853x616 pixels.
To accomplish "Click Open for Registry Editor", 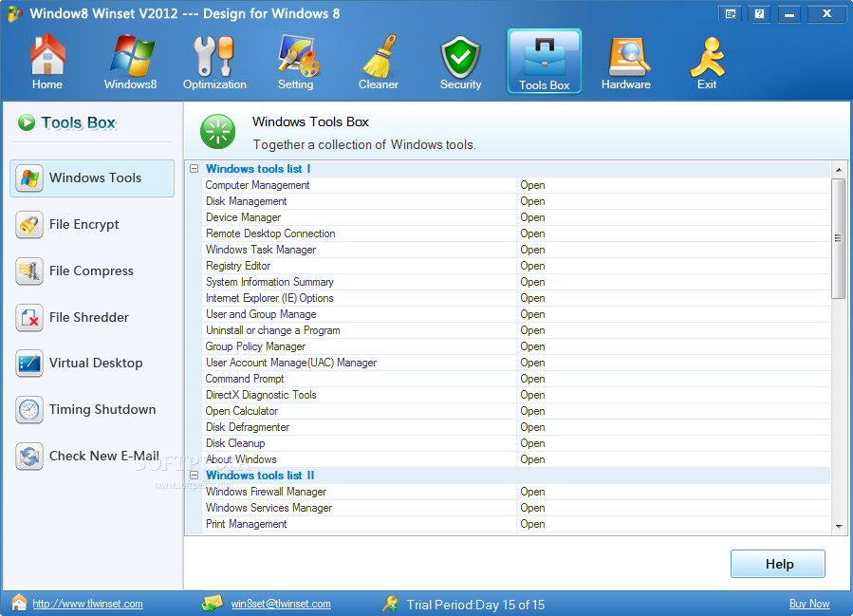I will 532,266.
